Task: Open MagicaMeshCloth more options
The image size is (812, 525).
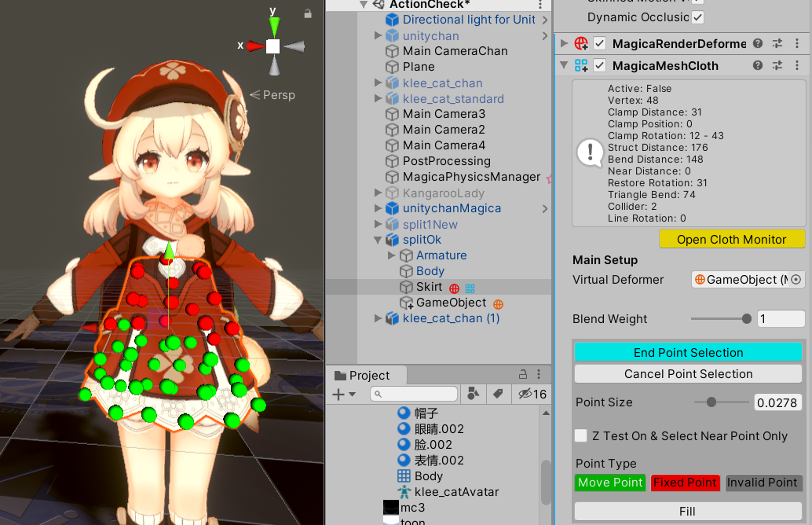Action: 797,65
